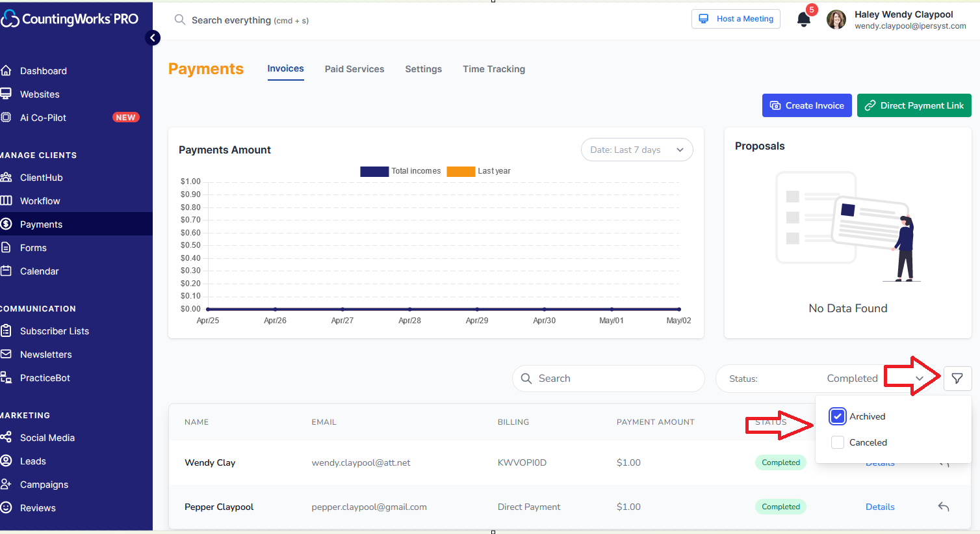Viewport: 980px width, 534px height.
Task: Open the Date: Last 7 days dropdown
Action: pos(637,150)
